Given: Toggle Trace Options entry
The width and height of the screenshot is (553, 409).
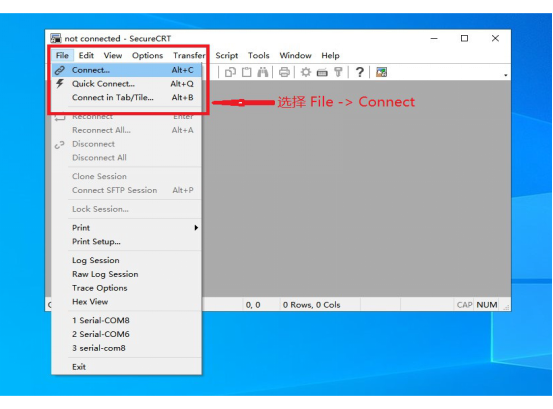Looking at the screenshot, I should click(x=127, y=288).
